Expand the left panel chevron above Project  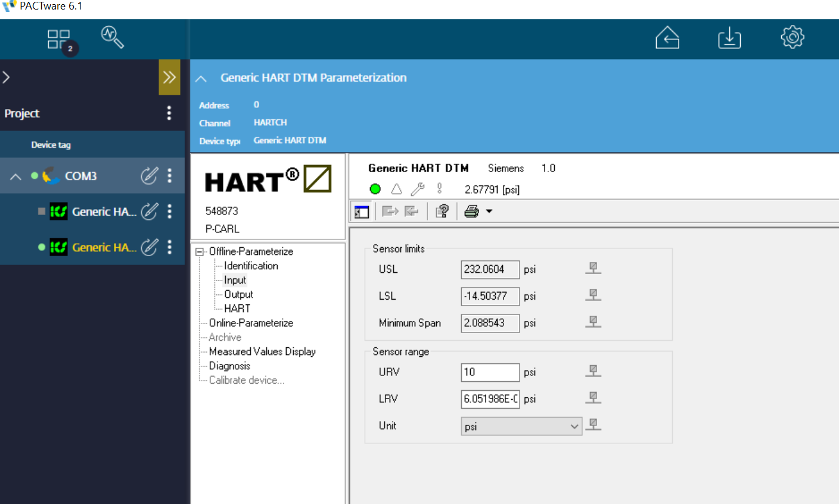coord(7,77)
